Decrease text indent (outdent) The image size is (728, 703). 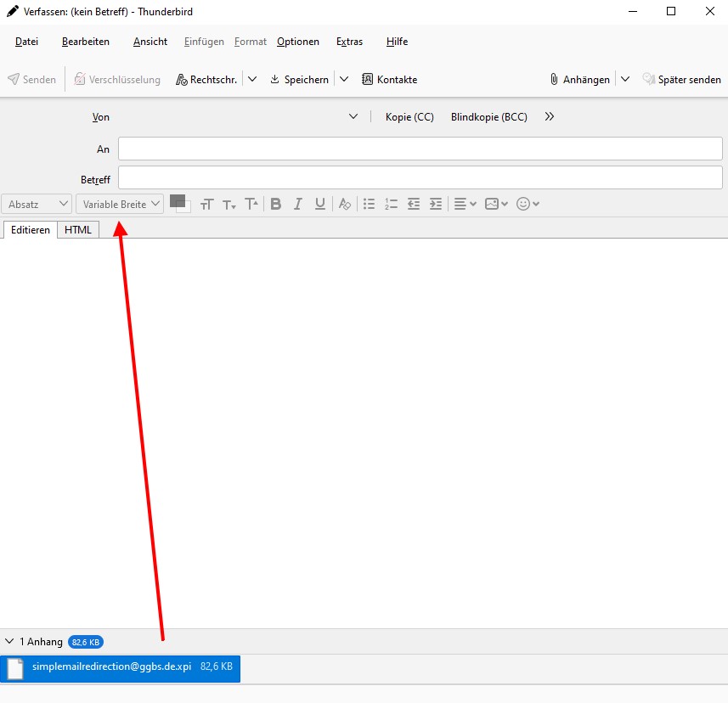[x=414, y=204]
